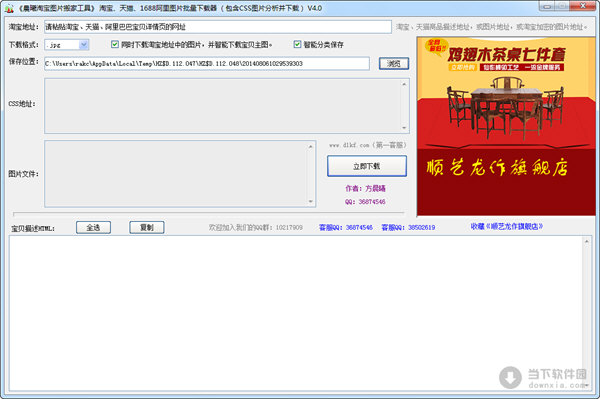Click the application icon in title bar

point(8,8)
